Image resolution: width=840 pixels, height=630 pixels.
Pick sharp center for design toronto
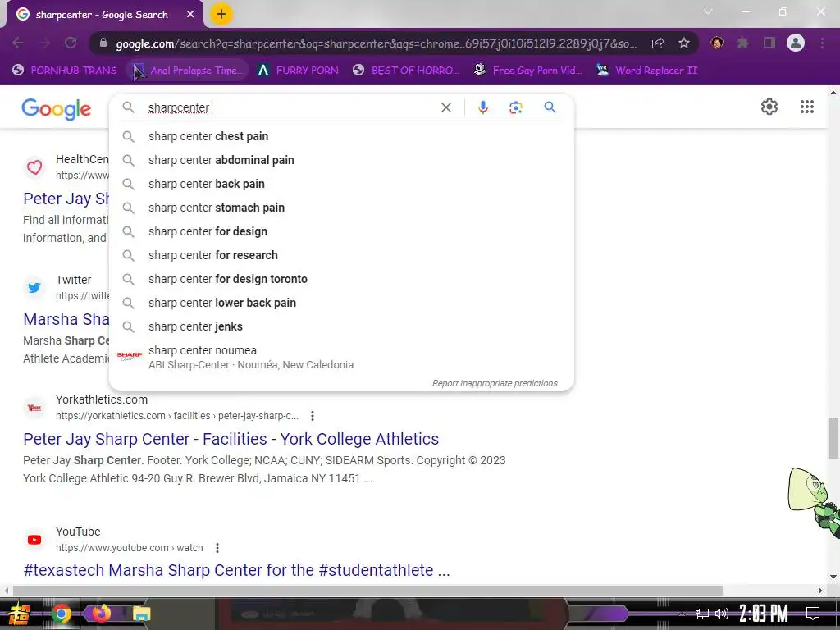[x=341, y=279]
